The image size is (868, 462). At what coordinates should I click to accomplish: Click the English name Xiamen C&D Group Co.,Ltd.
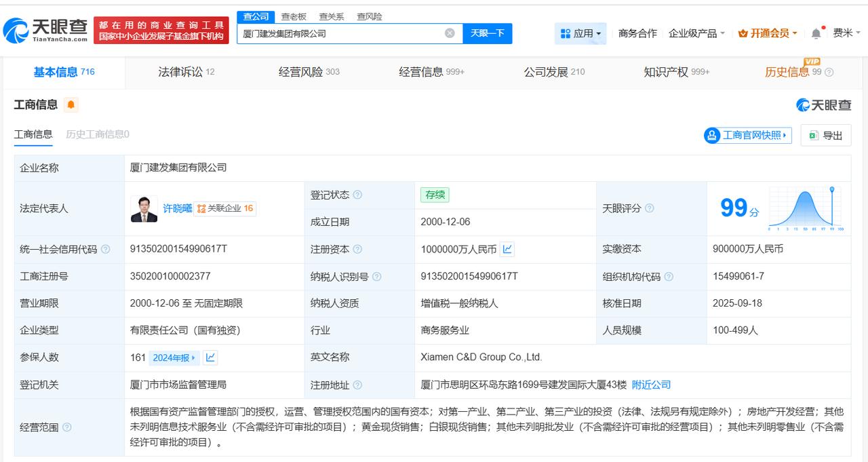click(x=481, y=357)
